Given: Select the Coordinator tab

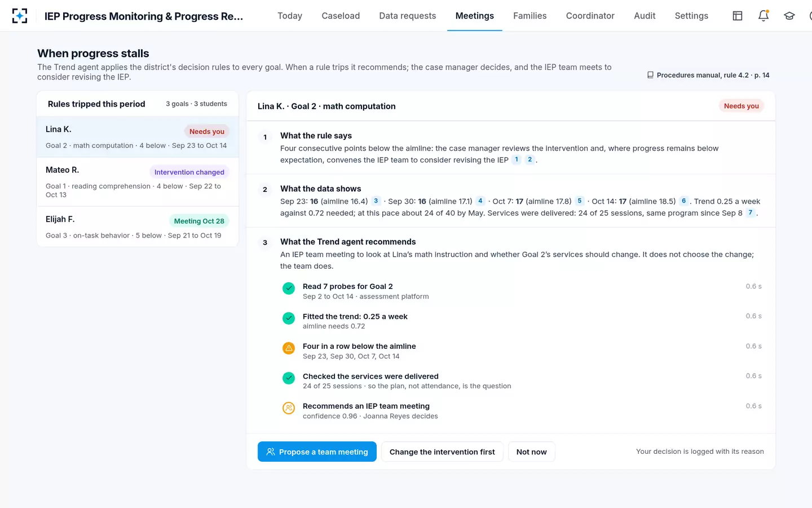Looking at the screenshot, I should (x=590, y=16).
